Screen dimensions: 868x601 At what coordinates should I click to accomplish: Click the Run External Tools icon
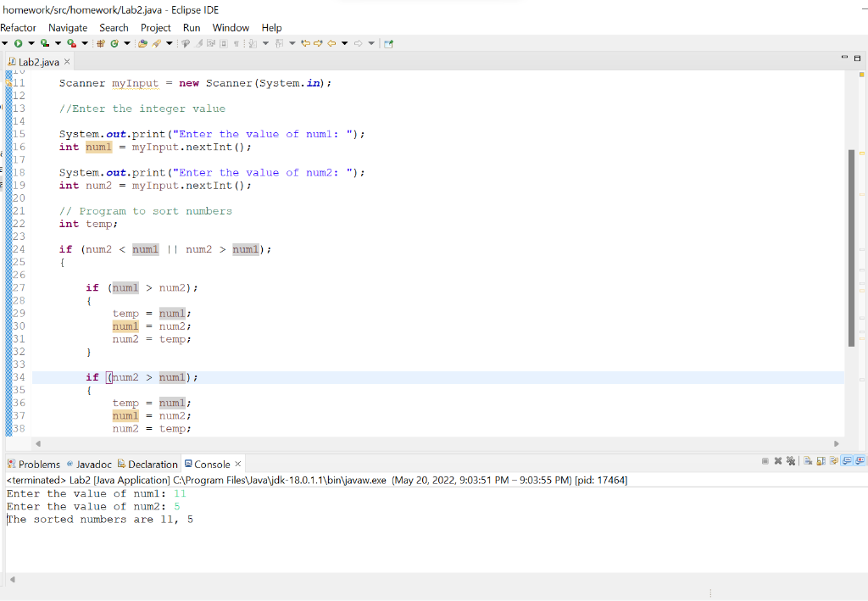tap(71, 43)
